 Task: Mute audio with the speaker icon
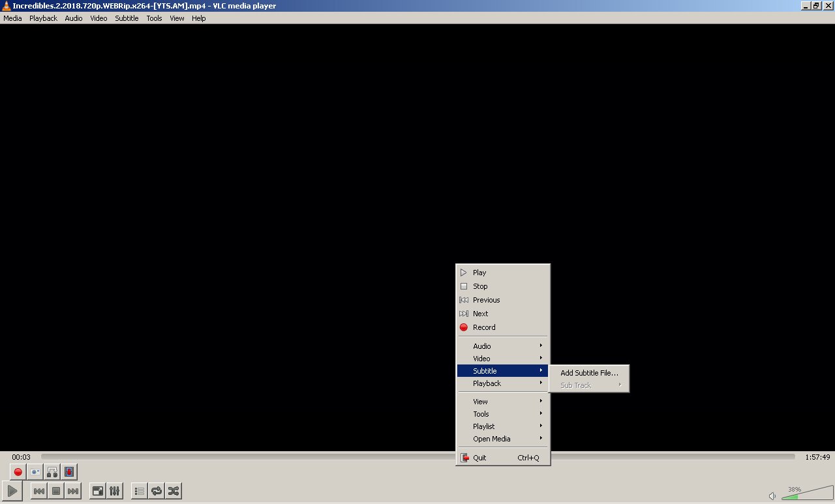[772, 496]
